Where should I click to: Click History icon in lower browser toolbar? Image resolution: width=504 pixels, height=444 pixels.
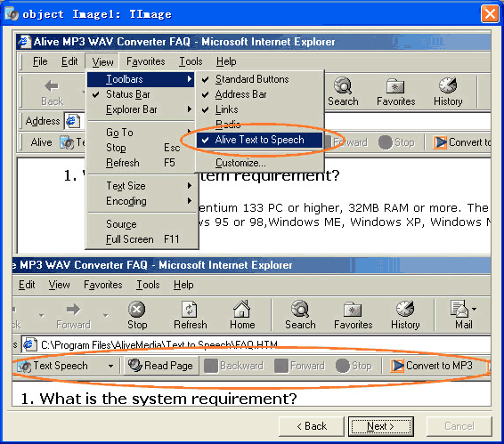click(x=405, y=315)
